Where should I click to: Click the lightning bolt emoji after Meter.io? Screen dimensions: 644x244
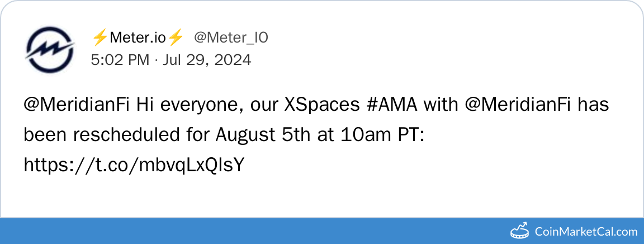pos(176,37)
